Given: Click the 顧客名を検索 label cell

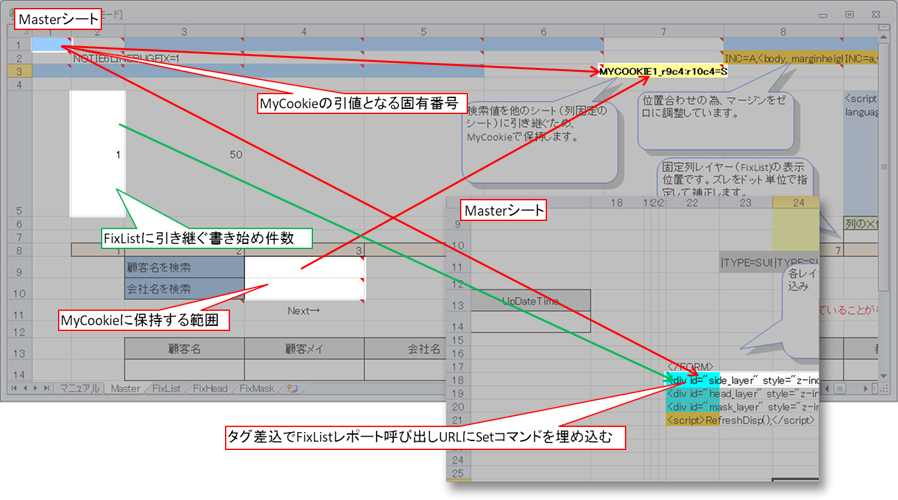Looking at the screenshot, I should [x=184, y=267].
